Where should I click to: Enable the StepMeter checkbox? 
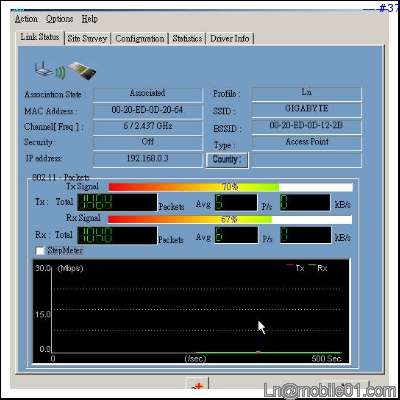click(40, 251)
